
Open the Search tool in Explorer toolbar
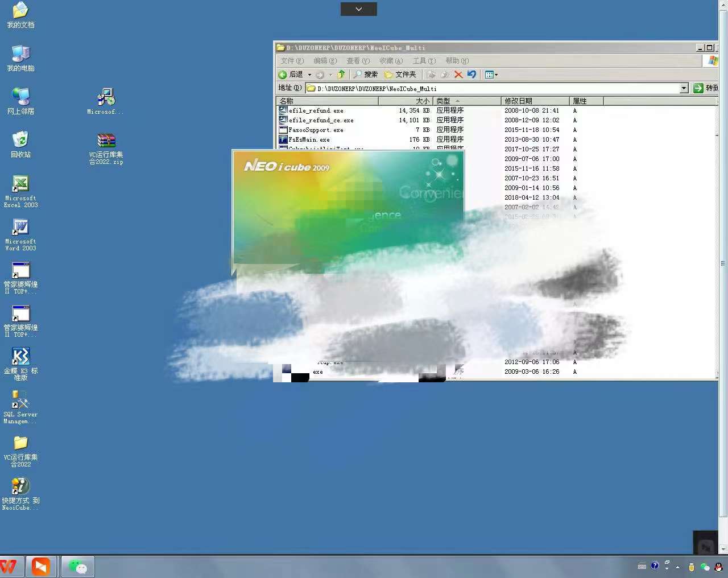pos(365,75)
